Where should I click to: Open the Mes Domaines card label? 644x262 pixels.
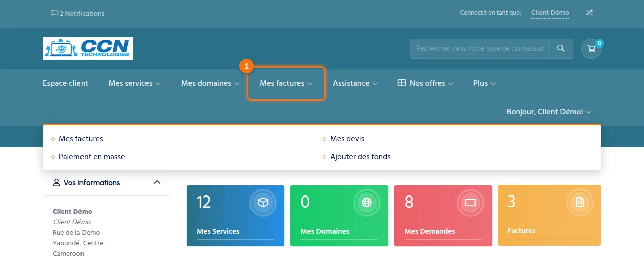click(325, 231)
